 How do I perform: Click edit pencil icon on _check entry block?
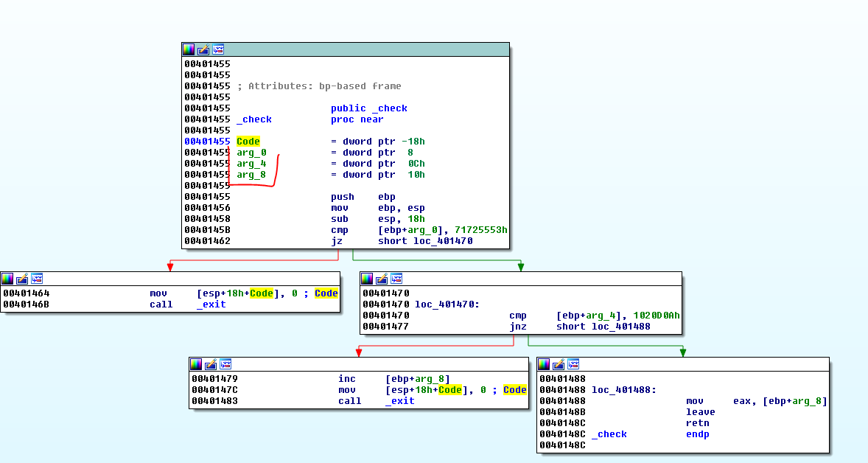pos(203,49)
